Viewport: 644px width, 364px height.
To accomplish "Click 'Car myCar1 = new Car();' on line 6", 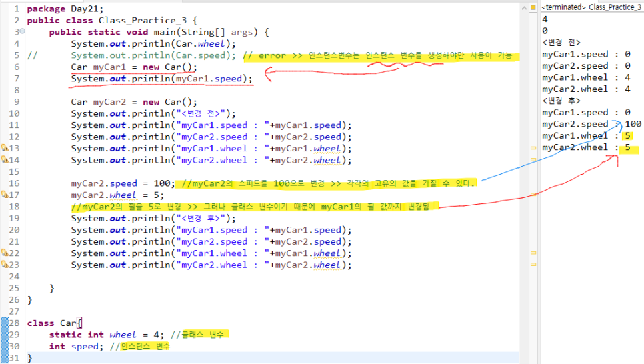I will 134,67.
